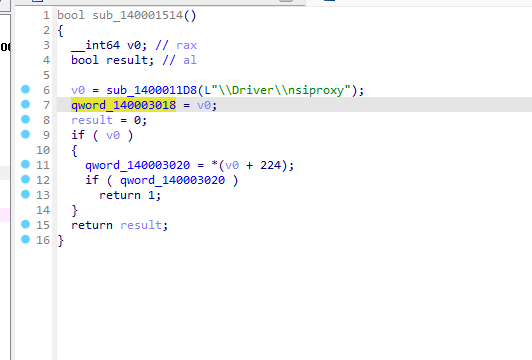Image resolution: width=532 pixels, height=360 pixels.
Task: Toggle breakpoint dot on line 13
Action: [x=25, y=194]
